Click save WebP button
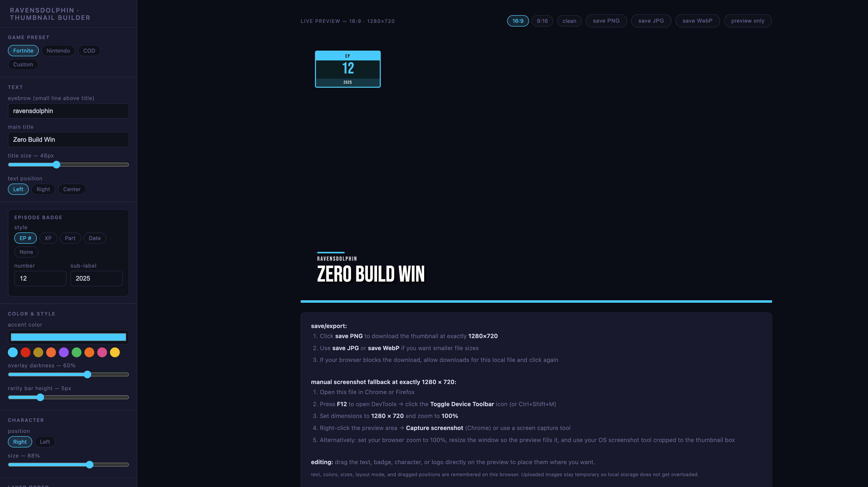 [697, 21]
